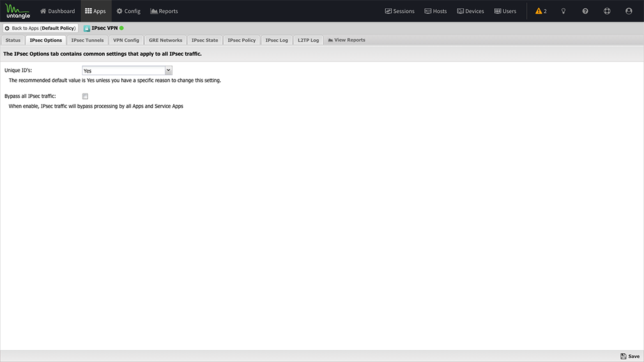Open the help question mark icon

tap(585, 11)
